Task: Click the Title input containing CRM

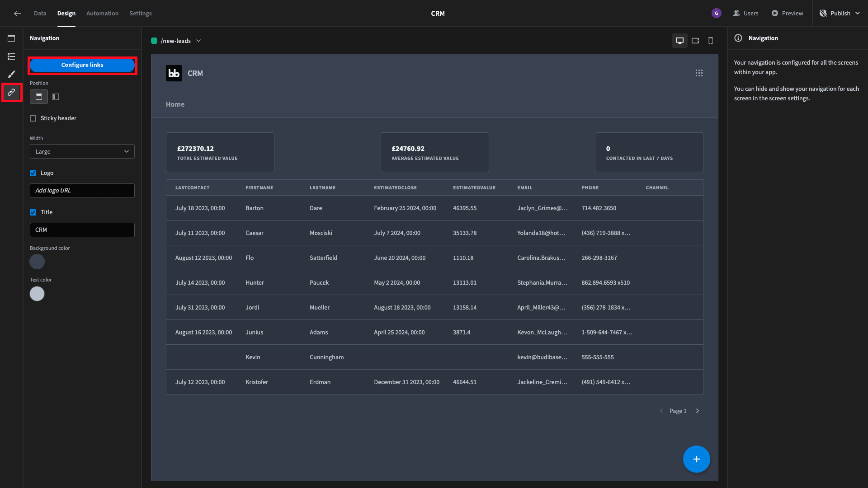Action: point(82,230)
